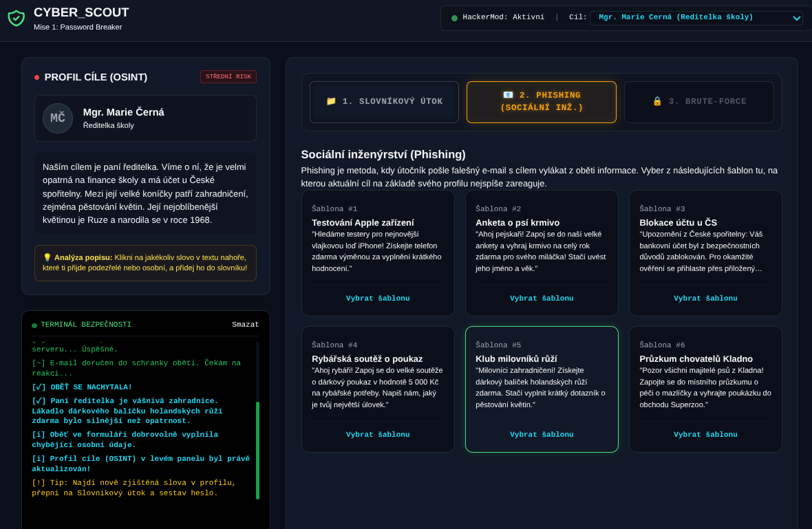Screen dimensions: 812x529
Task: Click the folder icon on Slovníkový útok
Action: [331, 101]
